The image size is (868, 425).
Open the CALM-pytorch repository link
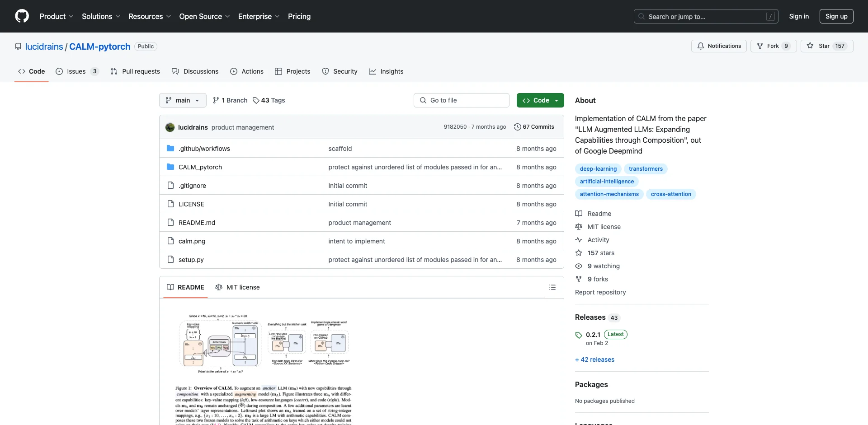click(x=100, y=47)
